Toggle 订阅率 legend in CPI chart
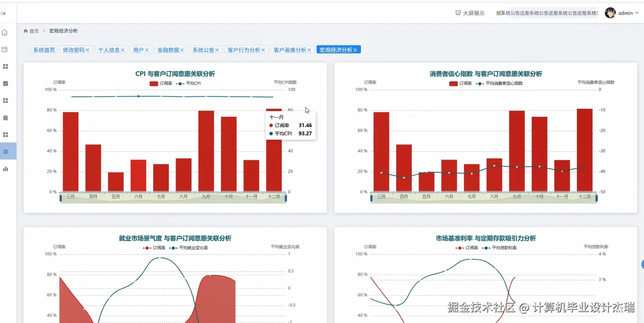 tap(161, 83)
